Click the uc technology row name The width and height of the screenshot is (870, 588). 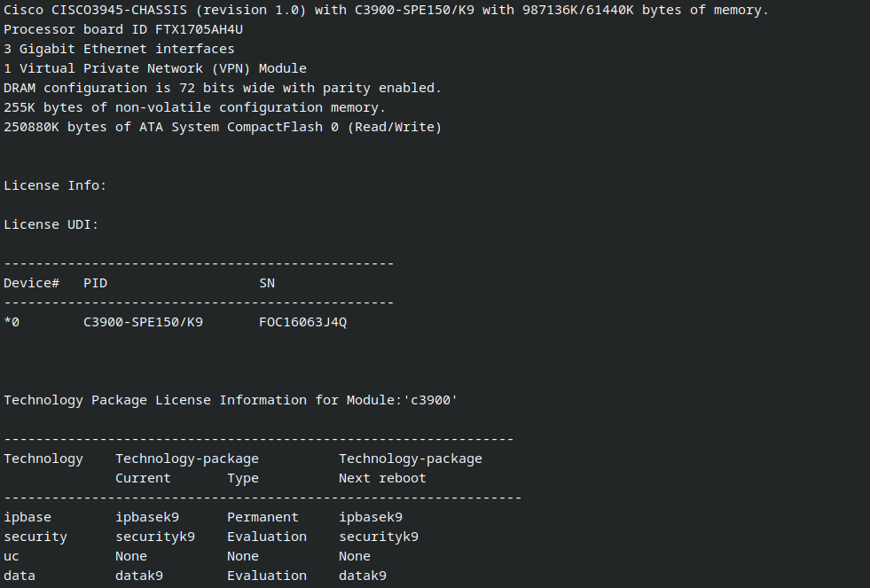coord(12,556)
